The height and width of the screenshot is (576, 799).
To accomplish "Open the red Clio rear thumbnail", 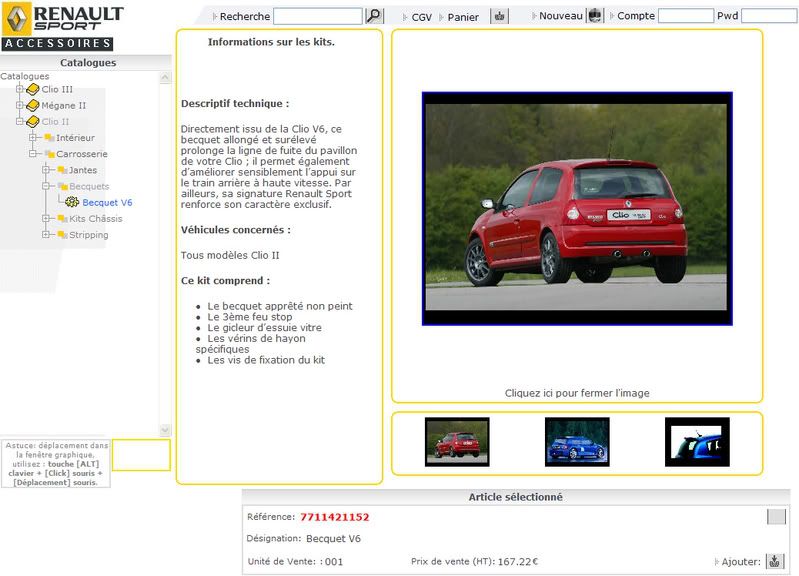I will (457, 442).
